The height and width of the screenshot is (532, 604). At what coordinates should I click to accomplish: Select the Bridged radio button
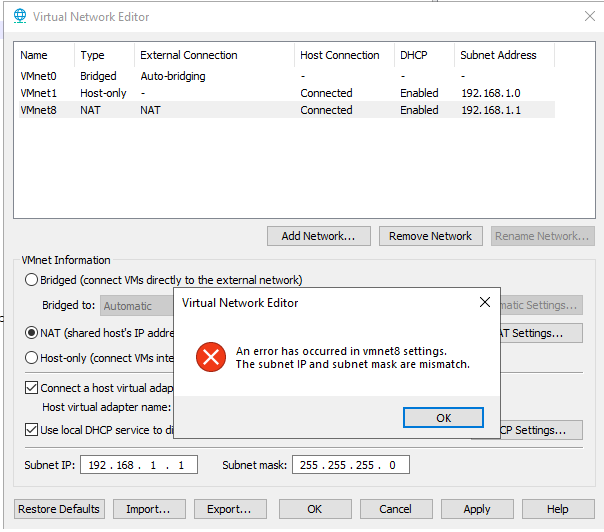pos(32,280)
